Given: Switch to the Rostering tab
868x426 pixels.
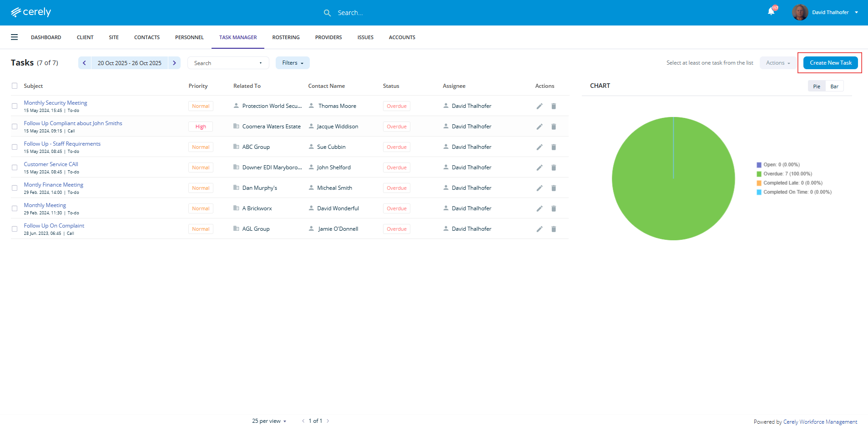Looking at the screenshot, I should tap(286, 37).
